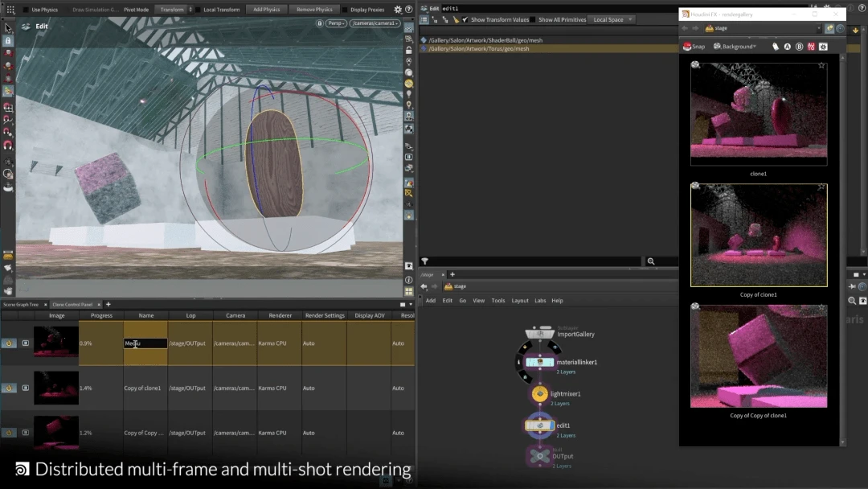The width and height of the screenshot is (868, 489).
Task: Click the Name text field being edited
Action: tap(145, 343)
